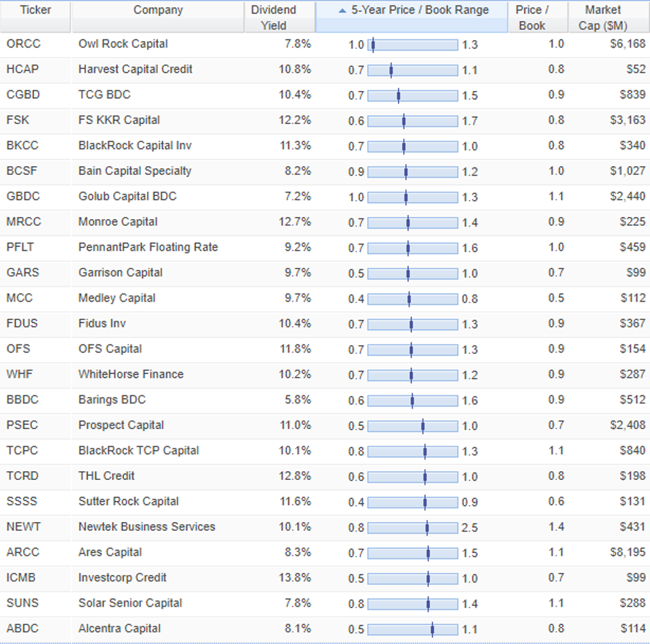Click company name Garrison Capital

click(x=121, y=273)
